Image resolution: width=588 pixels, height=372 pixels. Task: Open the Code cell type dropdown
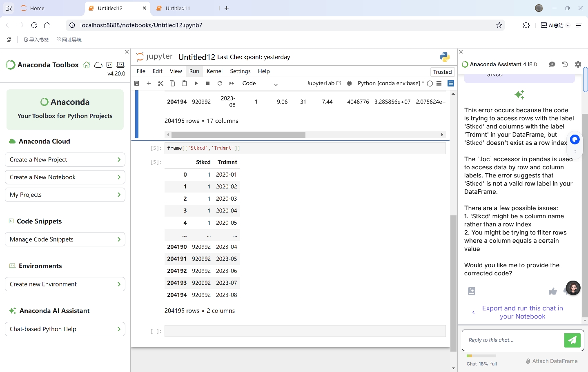(260, 83)
